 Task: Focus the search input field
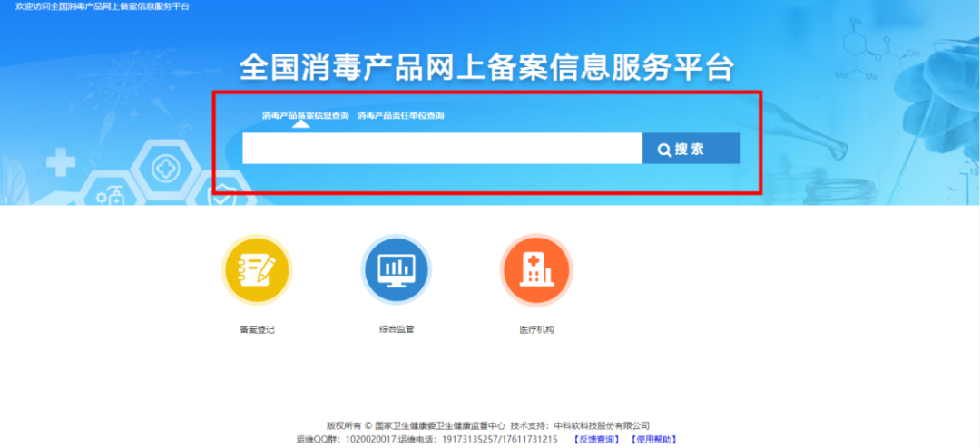coord(443,149)
